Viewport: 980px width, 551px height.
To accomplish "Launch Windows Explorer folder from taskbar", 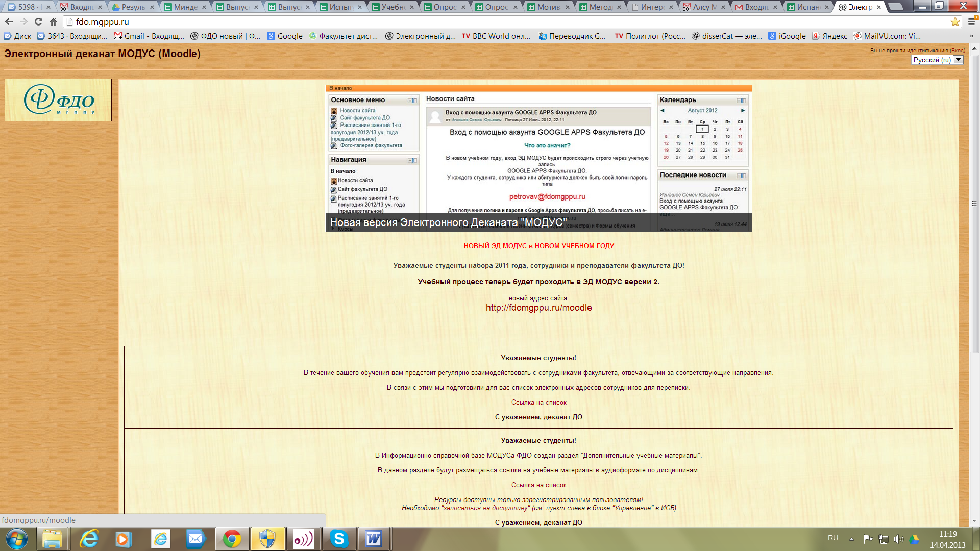I will point(52,539).
